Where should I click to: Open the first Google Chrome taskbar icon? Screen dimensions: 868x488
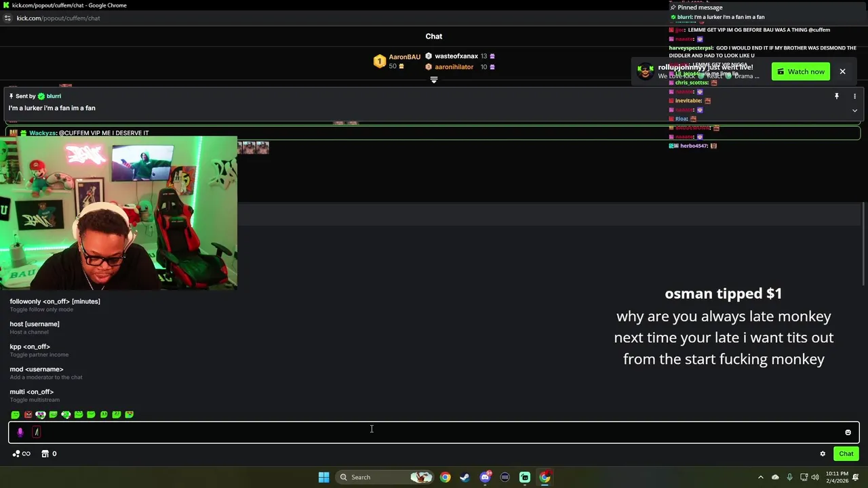(445, 477)
